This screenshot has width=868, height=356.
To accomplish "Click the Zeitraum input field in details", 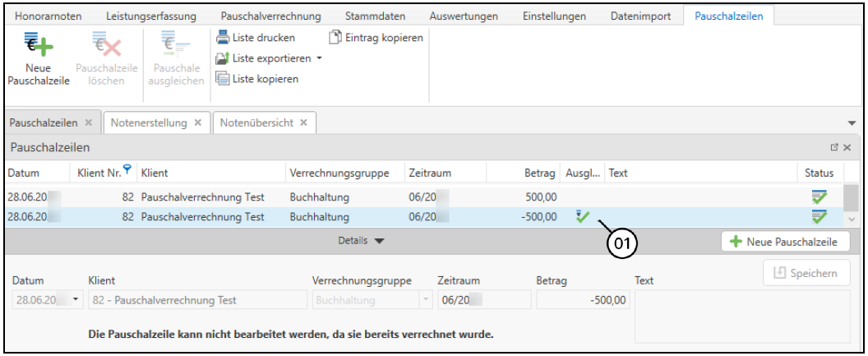I will click(483, 300).
